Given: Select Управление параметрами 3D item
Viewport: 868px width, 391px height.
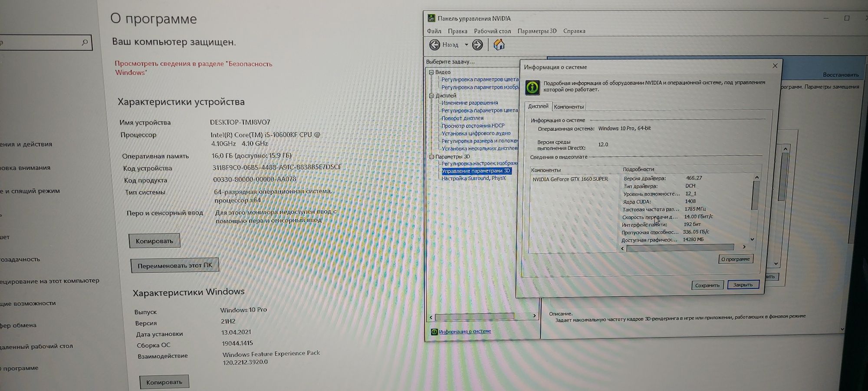Looking at the screenshot, I should (x=476, y=171).
